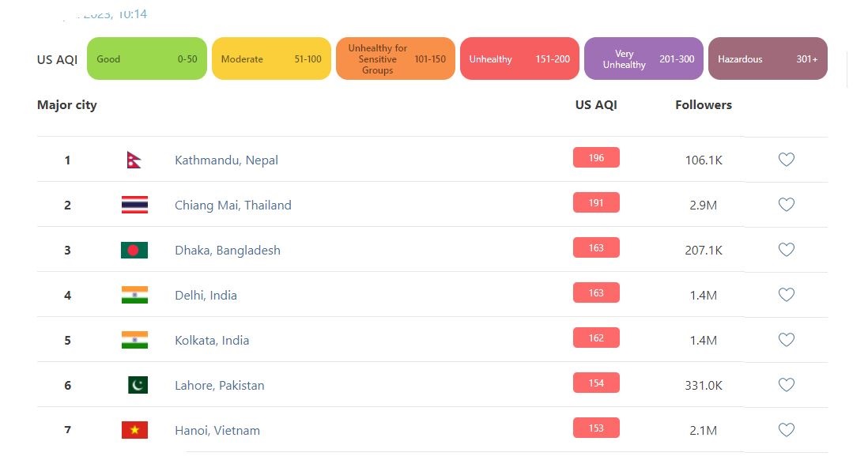
Task: Favorite Hanoi, Vietnam with the heart icon
Action: point(786,430)
